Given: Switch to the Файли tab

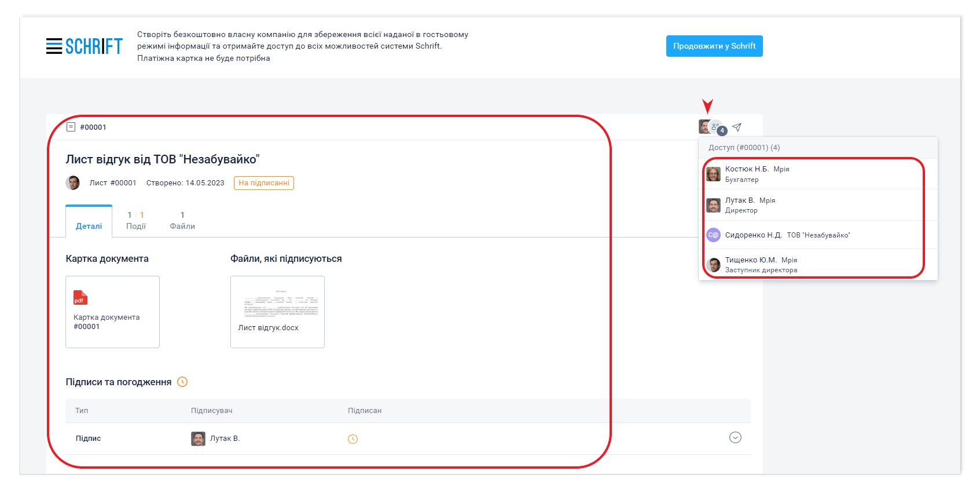Looking at the screenshot, I should [x=182, y=221].
